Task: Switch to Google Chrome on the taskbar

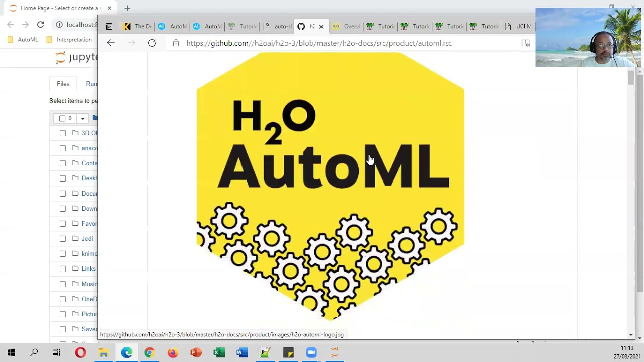Action: (149, 353)
